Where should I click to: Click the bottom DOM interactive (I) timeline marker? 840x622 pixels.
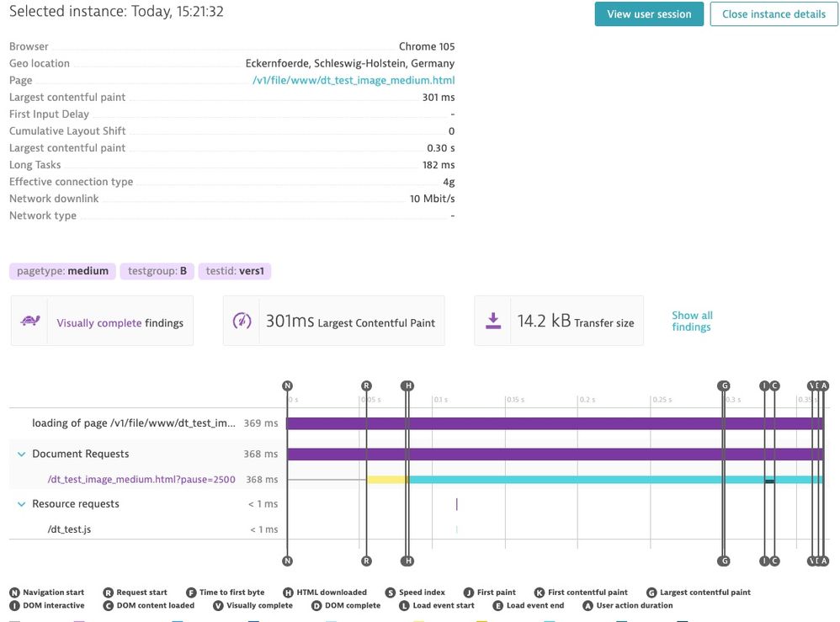coord(764,561)
